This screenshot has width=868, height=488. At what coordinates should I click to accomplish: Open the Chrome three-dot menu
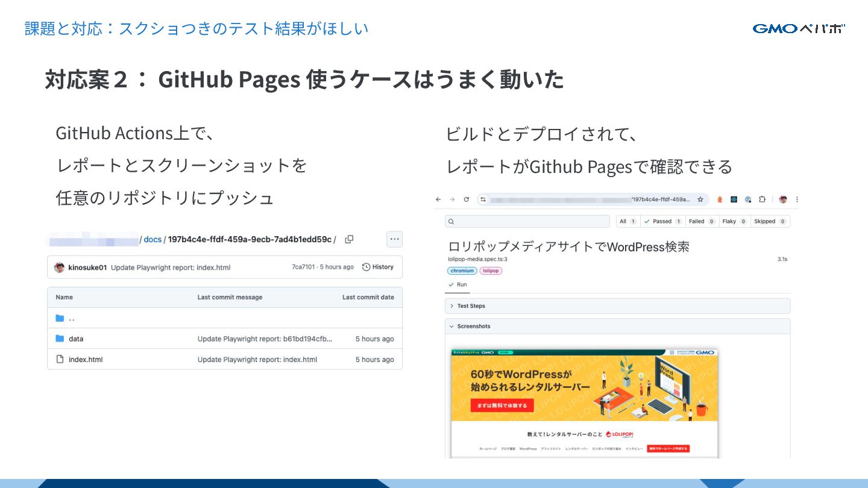click(x=797, y=199)
